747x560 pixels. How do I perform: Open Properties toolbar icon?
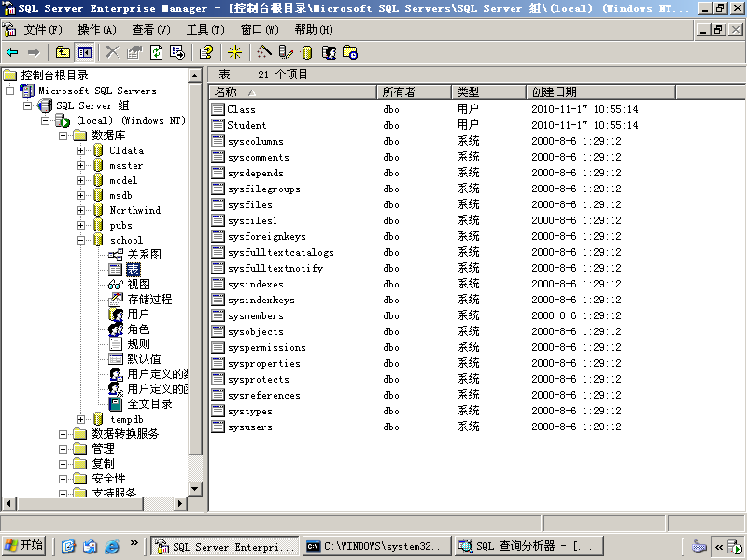(134, 52)
